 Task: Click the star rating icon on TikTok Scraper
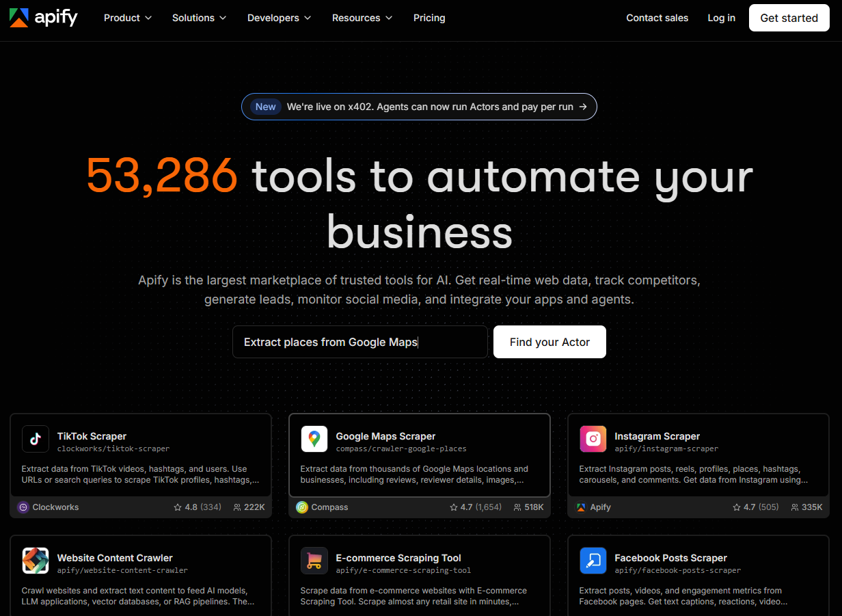coord(178,507)
